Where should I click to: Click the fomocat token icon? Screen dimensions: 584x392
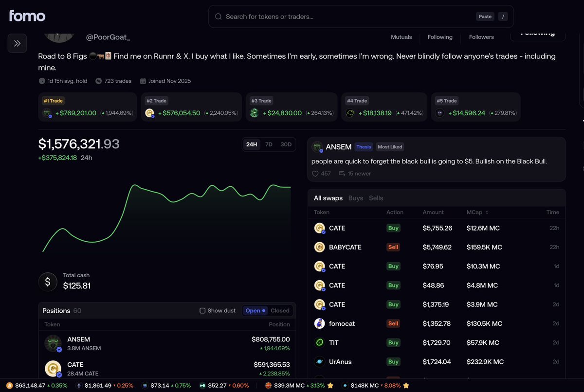(x=320, y=323)
